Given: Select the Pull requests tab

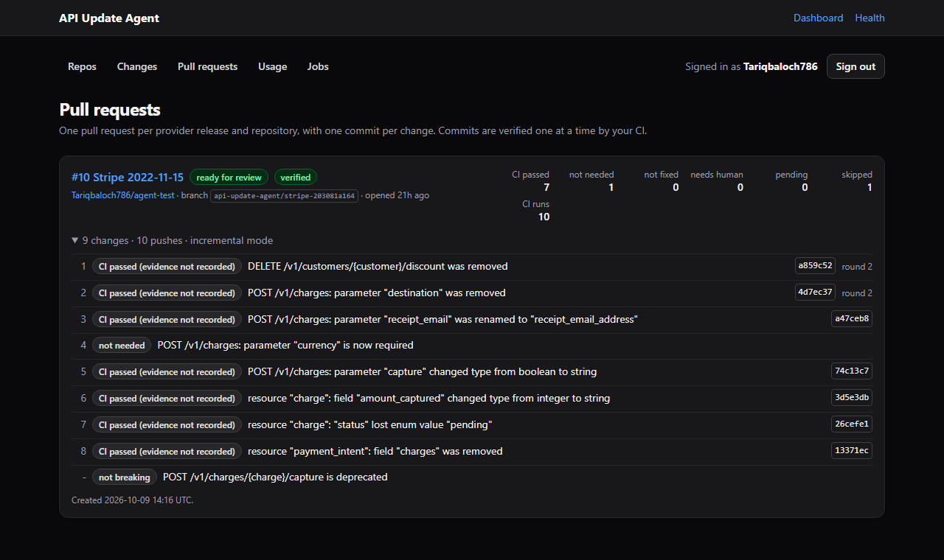Looking at the screenshot, I should click(x=207, y=66).
